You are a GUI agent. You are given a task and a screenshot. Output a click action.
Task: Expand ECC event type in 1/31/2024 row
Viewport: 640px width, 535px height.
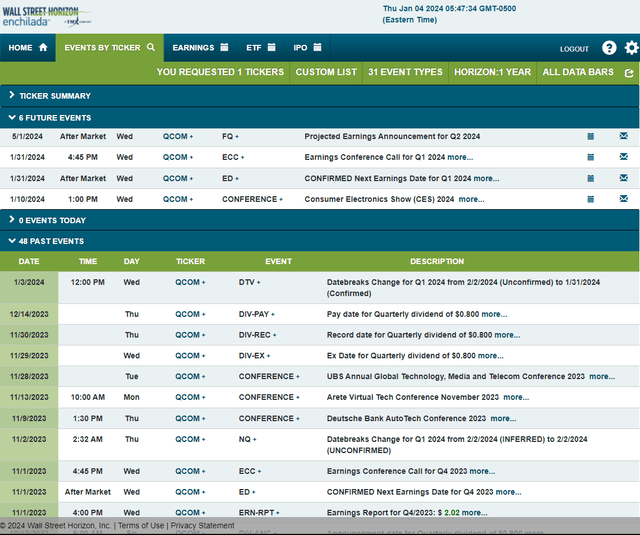point(233,157)
